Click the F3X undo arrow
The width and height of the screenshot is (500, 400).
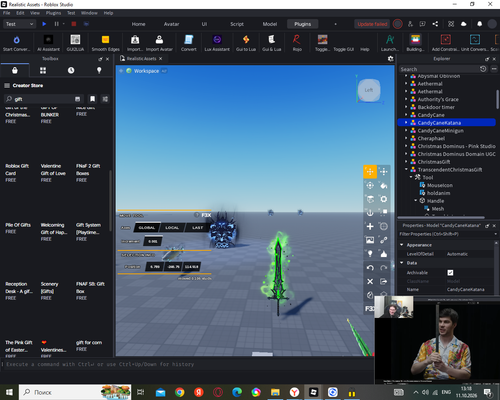(370, 268)
